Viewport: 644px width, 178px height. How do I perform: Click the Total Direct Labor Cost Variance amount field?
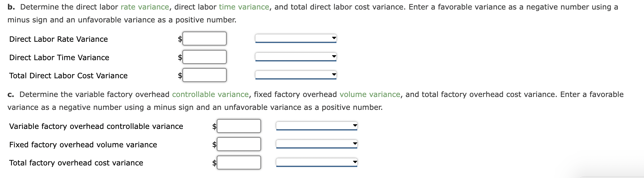point(204,75)
